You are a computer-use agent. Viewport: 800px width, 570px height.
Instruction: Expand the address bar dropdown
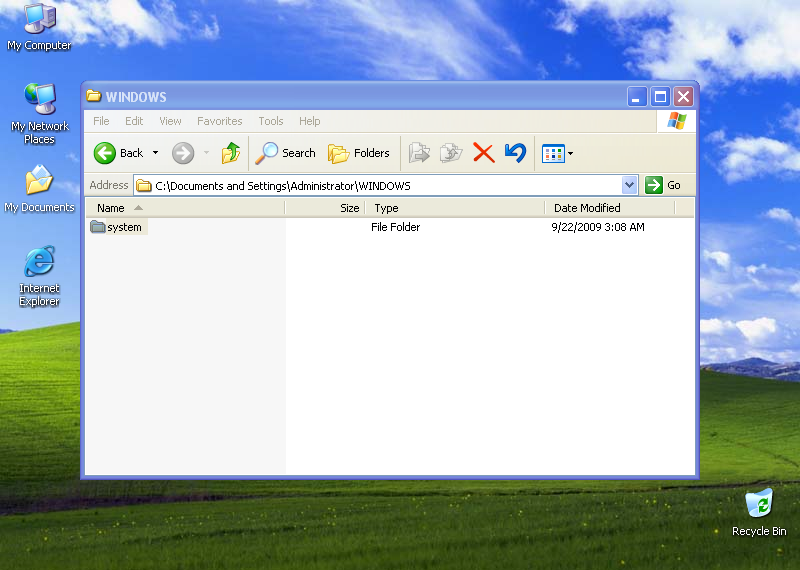point(629,185)
